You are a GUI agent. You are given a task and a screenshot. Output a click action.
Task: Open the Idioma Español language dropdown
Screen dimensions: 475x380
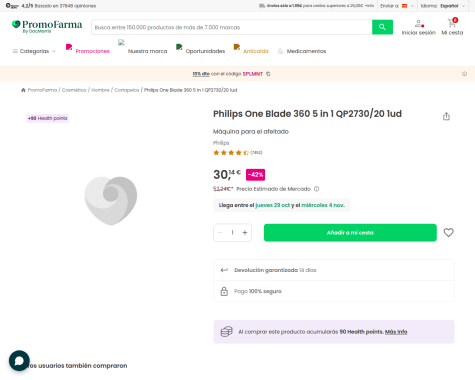(443, 6)
